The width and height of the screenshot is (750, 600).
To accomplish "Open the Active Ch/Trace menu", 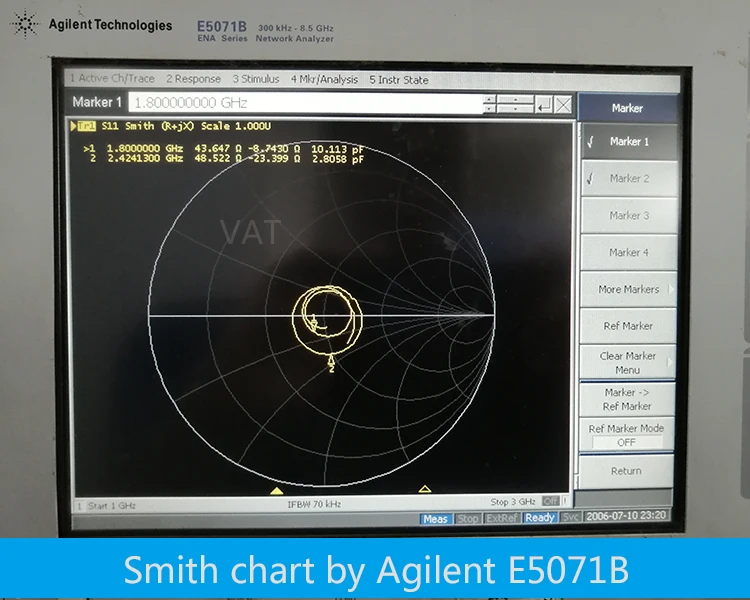I will tap(112, 78).
